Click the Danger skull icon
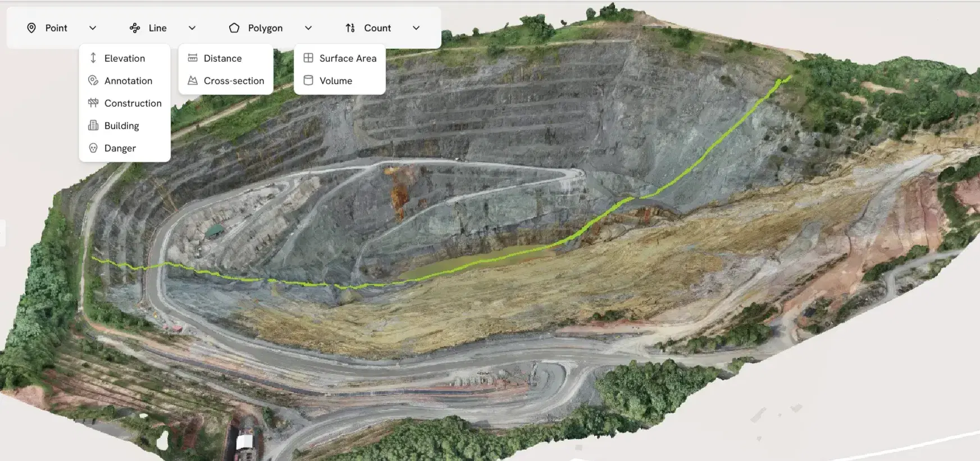 (x=93, y=148)
